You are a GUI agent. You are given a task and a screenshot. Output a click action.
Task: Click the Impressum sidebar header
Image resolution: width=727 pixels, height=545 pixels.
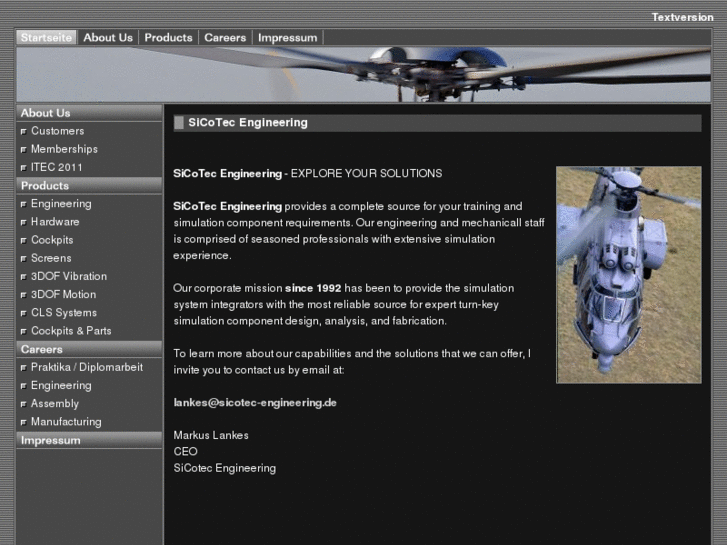(x=89, y=440)
